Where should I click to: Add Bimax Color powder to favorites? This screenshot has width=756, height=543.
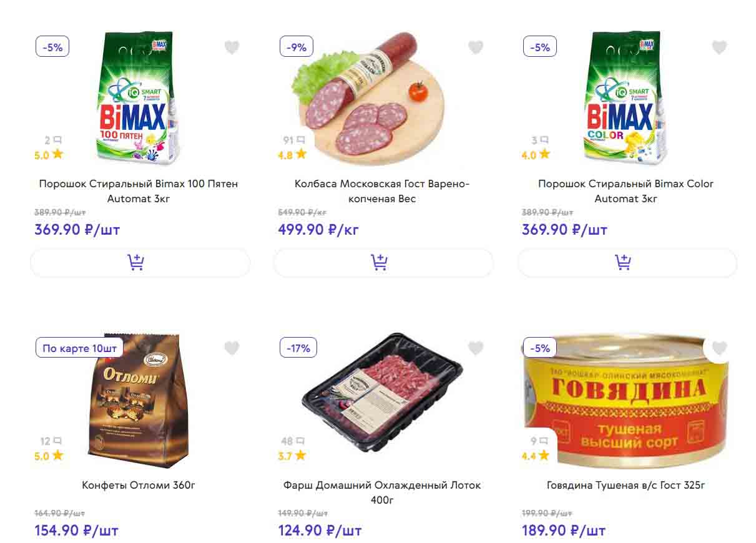719,47
